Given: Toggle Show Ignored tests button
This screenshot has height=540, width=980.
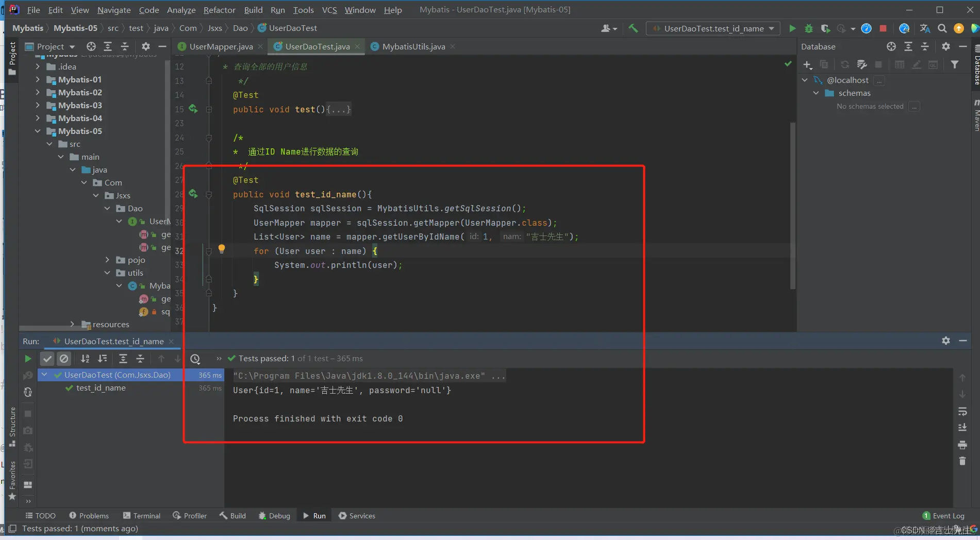Looking at the screenshot, I should (x=64, y=359).
